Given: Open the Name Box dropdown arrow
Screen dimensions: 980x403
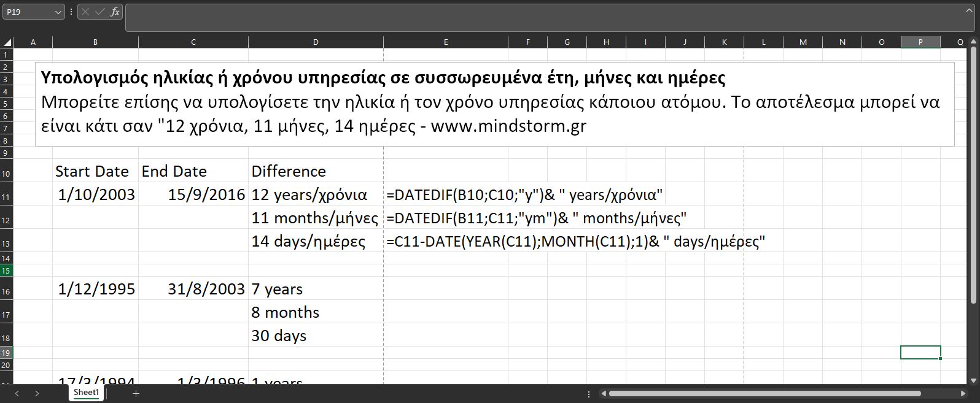Looking at the screenshot, I should (58, 12).
